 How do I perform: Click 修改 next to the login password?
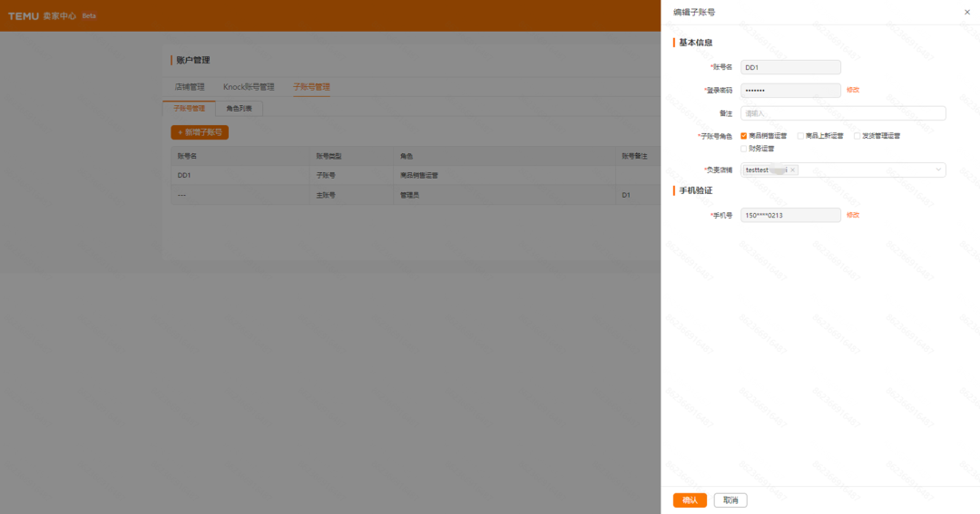(x=853, y=90)
